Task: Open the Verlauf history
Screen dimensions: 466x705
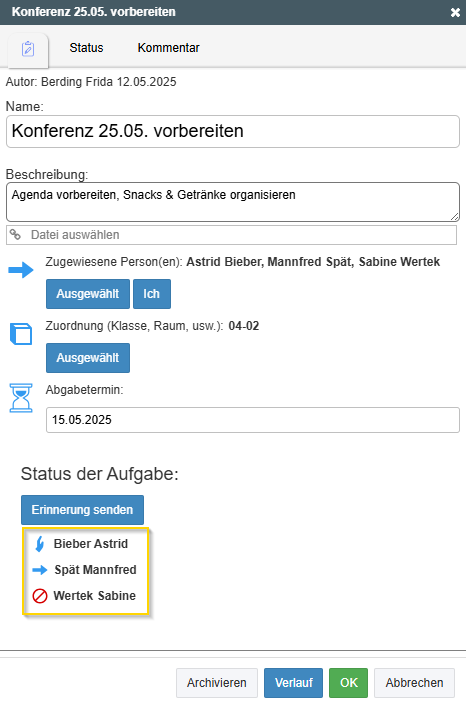Action: pos(293,683)
